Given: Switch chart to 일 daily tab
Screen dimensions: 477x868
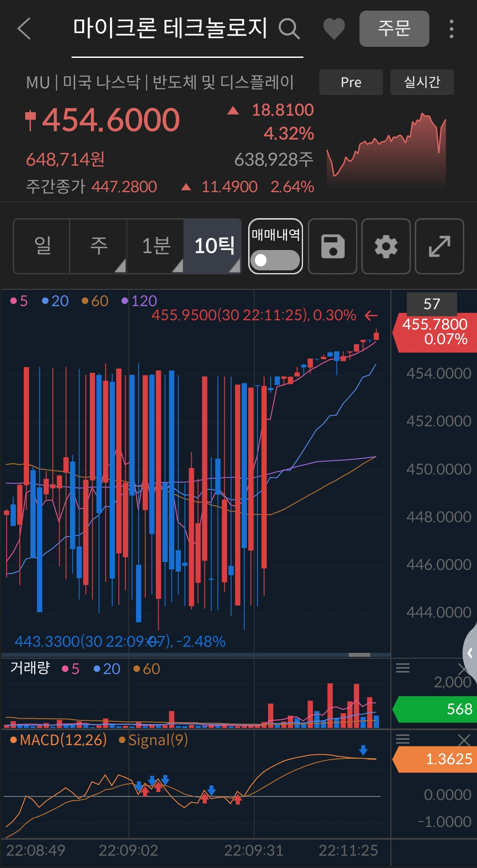Looking at the screenshot, I should [x=42, y=246].
